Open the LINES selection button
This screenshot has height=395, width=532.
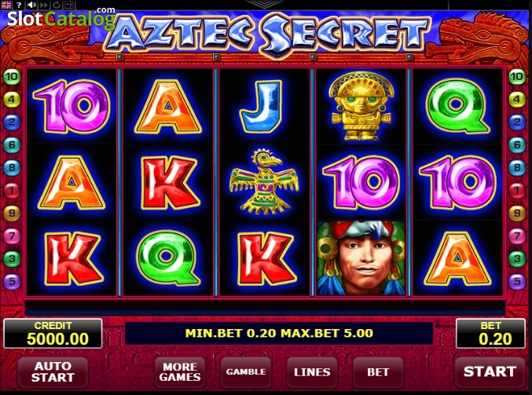point(312,372)
